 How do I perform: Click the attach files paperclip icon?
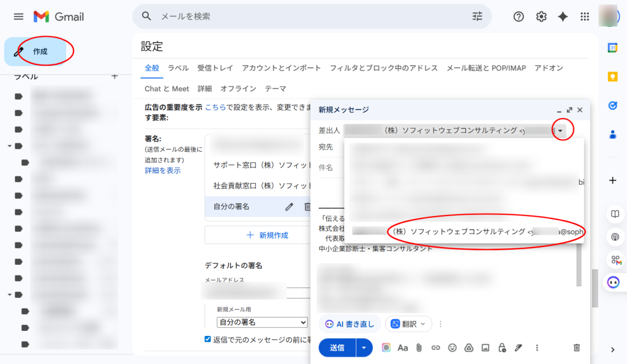(419, 347)
